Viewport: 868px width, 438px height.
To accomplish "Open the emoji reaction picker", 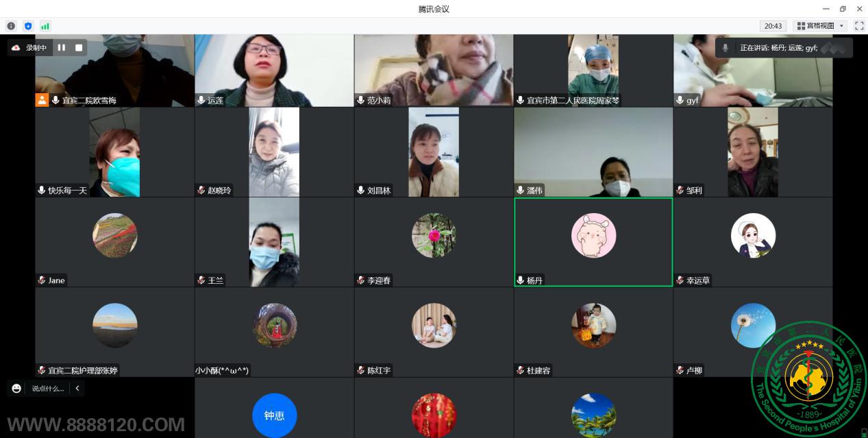I will (x=16, y=389).
